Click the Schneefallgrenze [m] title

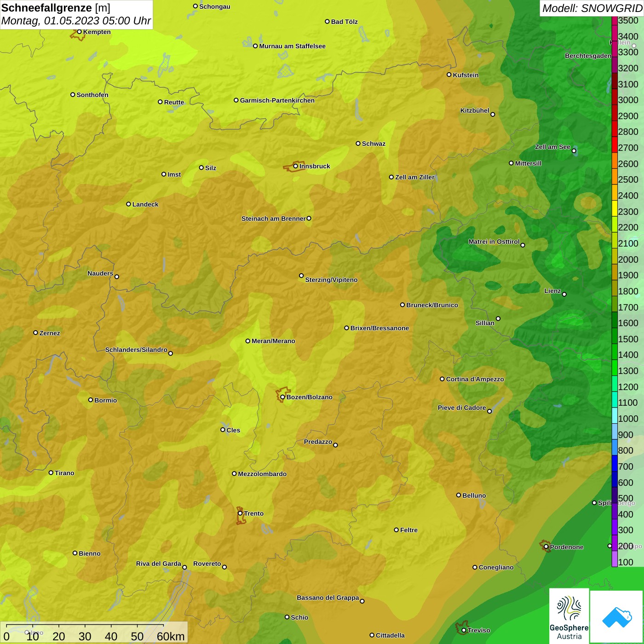pyautogui.click(x=56, y=8)
